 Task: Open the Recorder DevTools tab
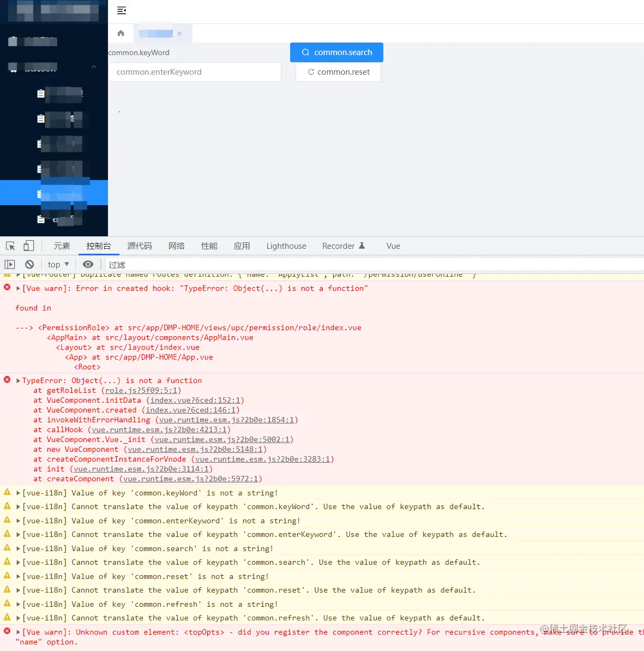(x=344, y=246)
